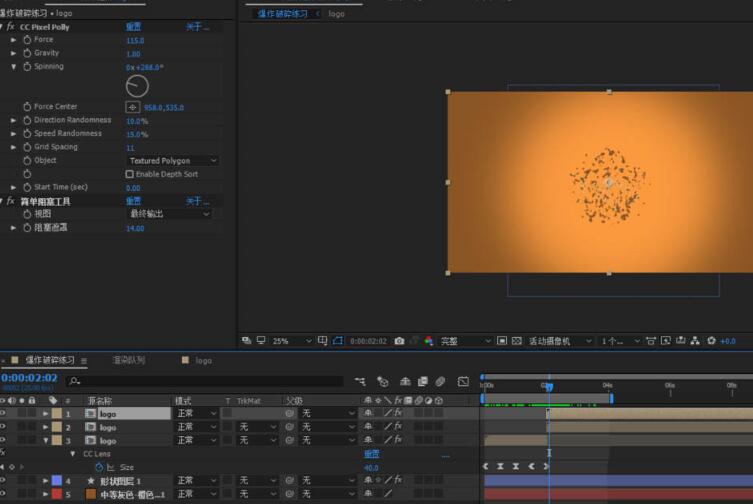
Task: Click the Force Center crosshair point picker
Action: 133,107
